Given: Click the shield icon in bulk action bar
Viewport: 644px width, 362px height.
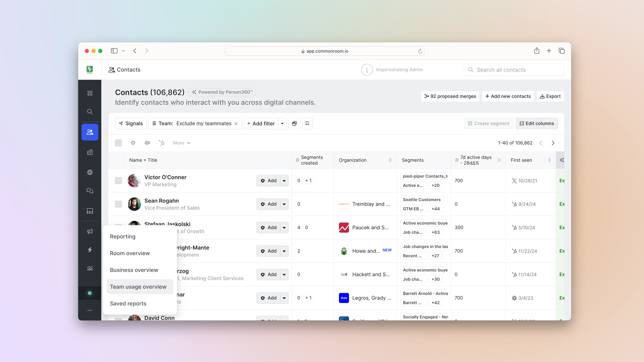Looking at the screenshot, I should (x=133, y=143).
